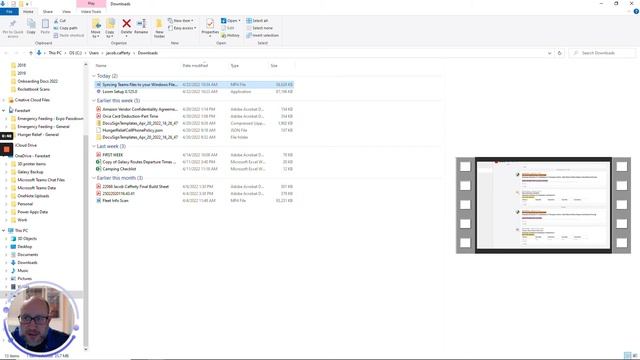This screenshot has width=640, height=360.
Task: Switch to the Share ribbon tab
Action: coord(48,12)
